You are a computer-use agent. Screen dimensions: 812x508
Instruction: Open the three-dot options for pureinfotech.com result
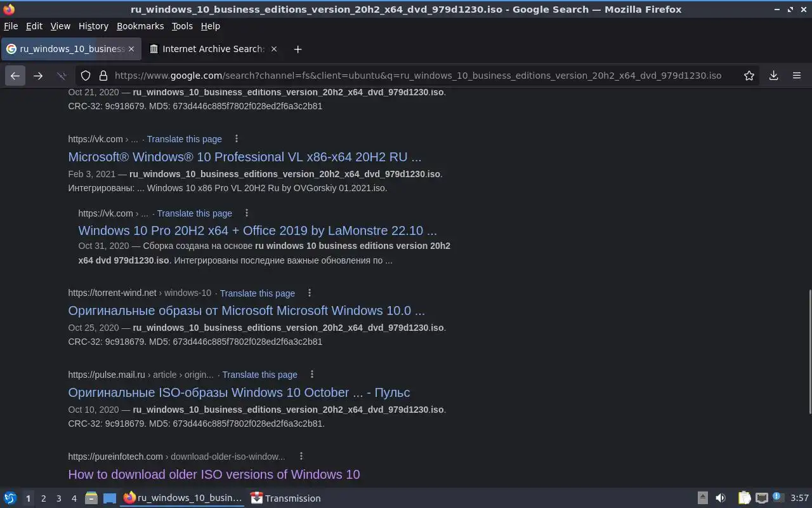point(301,456)
